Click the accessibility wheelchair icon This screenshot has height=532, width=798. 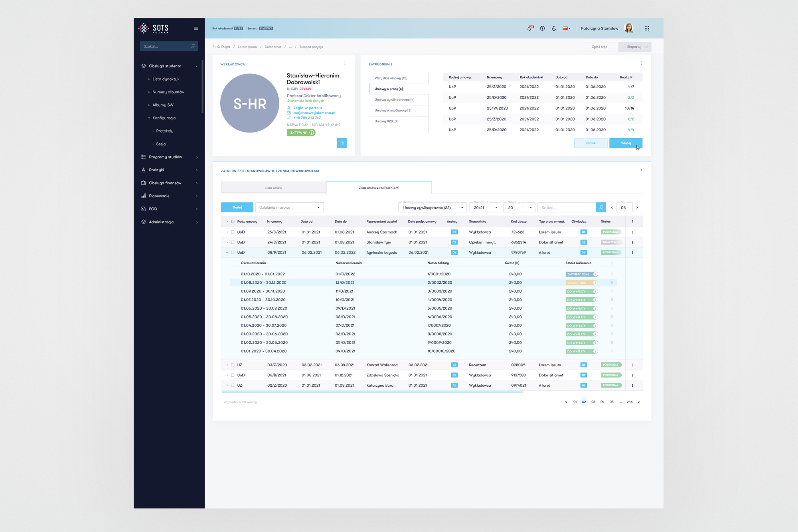554,28
